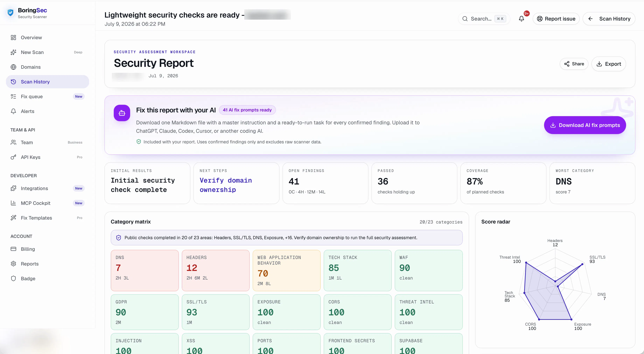Open the notifications bell in the header
The image size is (644, 354).
point(521,19)
